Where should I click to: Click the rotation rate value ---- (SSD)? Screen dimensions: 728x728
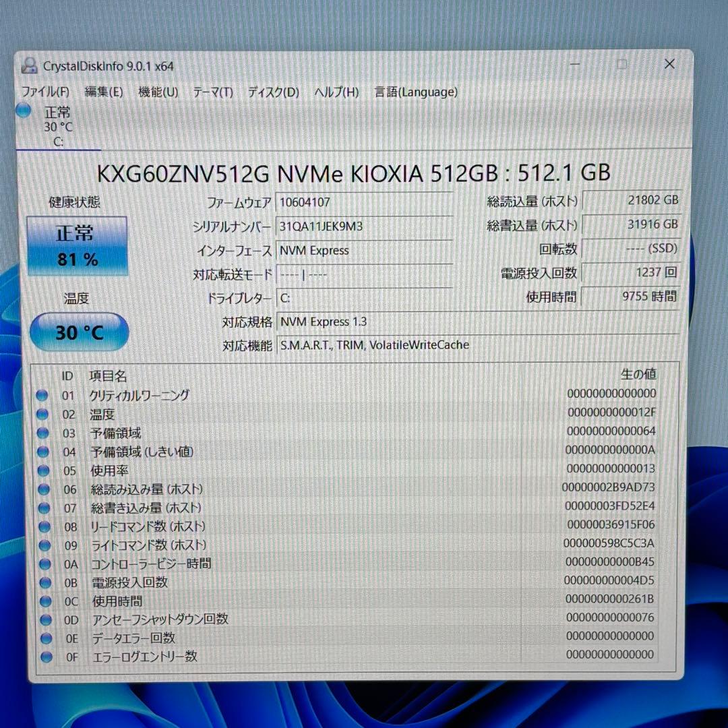click(x=631, y=248)
